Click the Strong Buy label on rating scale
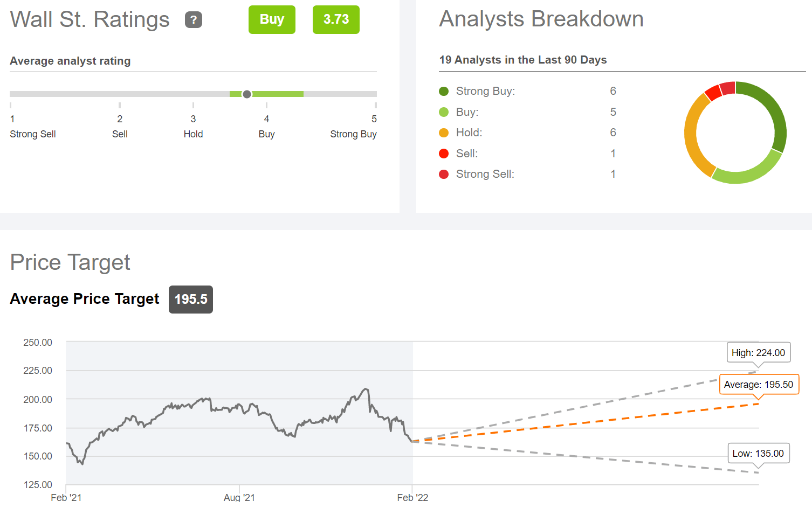 point(353,134)
